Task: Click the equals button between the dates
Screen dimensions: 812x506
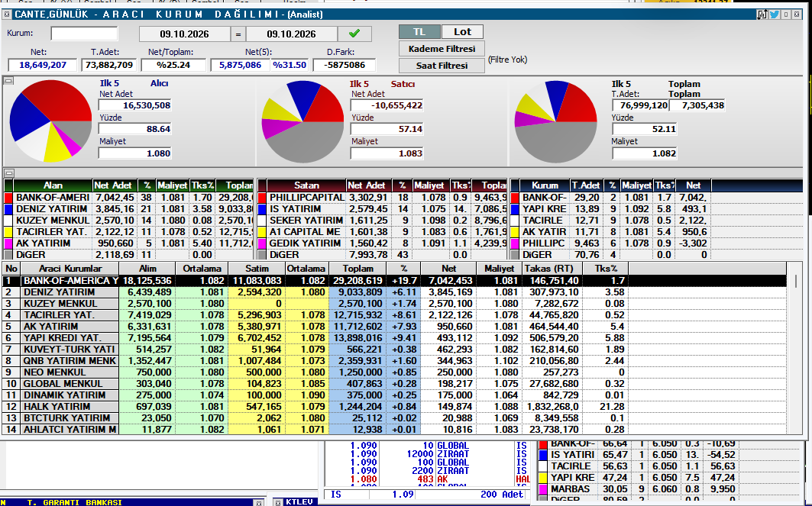Action: pos(238,34)
